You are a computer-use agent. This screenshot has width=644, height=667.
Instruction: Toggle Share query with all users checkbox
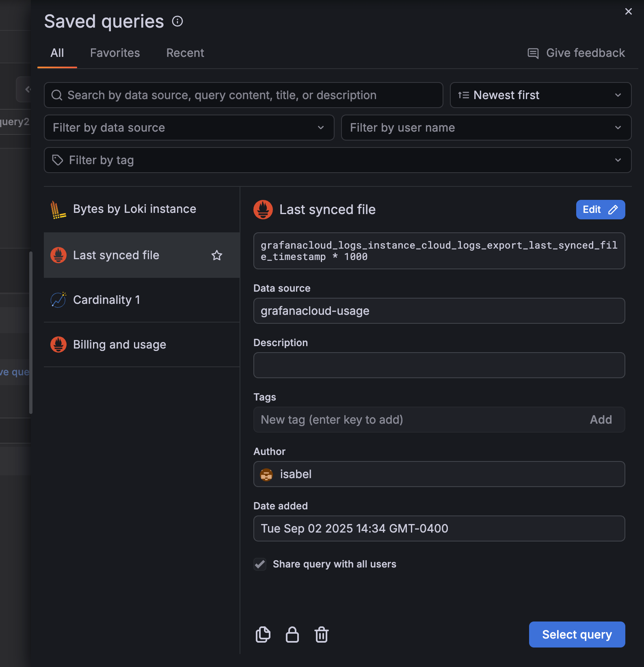pos(260,564)
